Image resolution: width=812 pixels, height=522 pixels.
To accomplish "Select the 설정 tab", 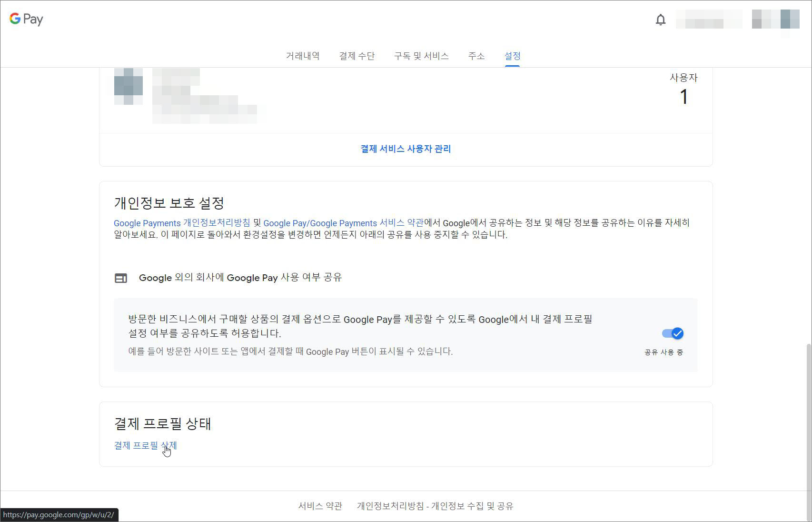I will (512, 56).
